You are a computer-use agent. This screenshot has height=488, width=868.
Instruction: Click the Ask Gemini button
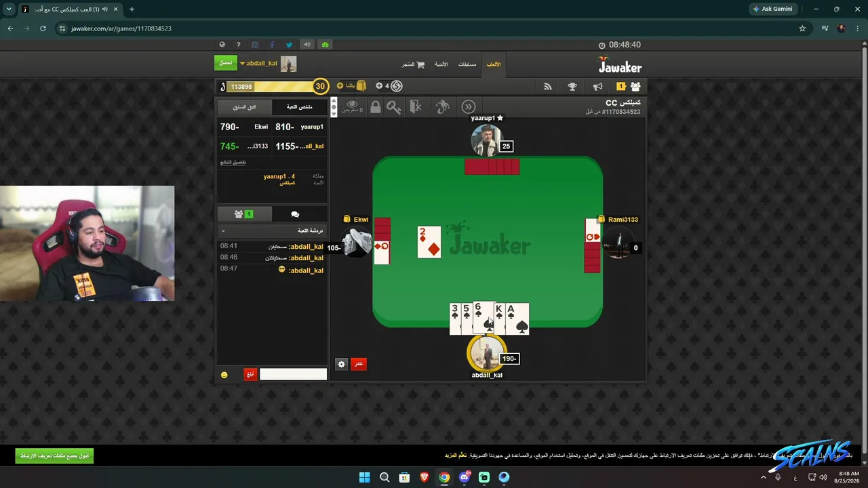pos(772,9)
